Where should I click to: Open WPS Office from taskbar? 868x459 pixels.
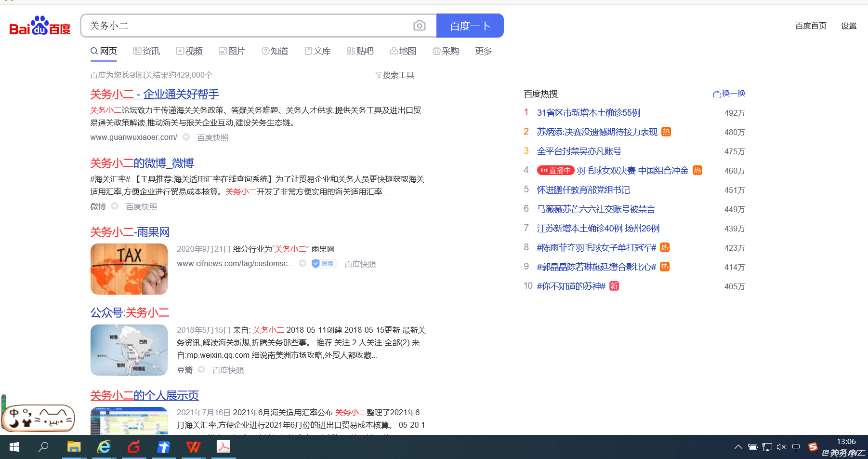193,447
